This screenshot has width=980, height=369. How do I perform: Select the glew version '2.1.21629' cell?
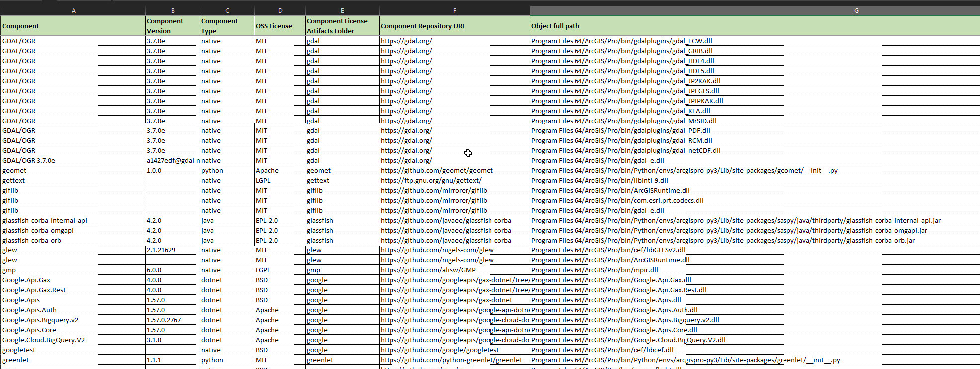(x=173, y=250)
